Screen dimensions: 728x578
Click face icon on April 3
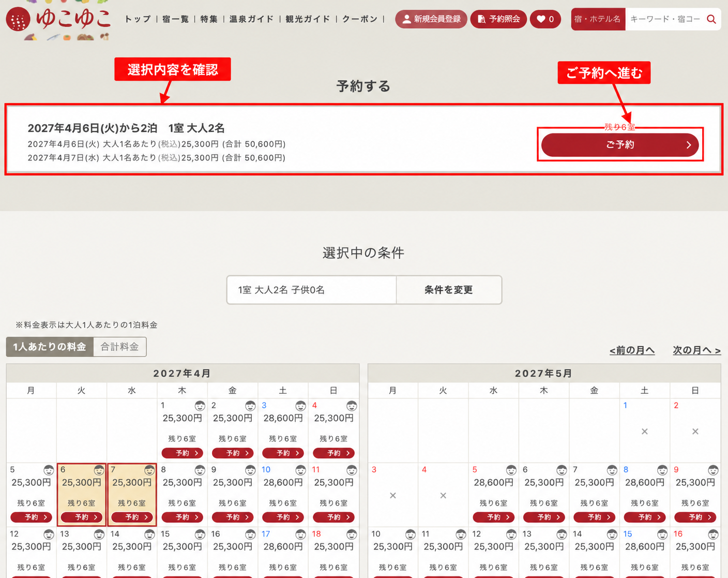coord(300,406)
